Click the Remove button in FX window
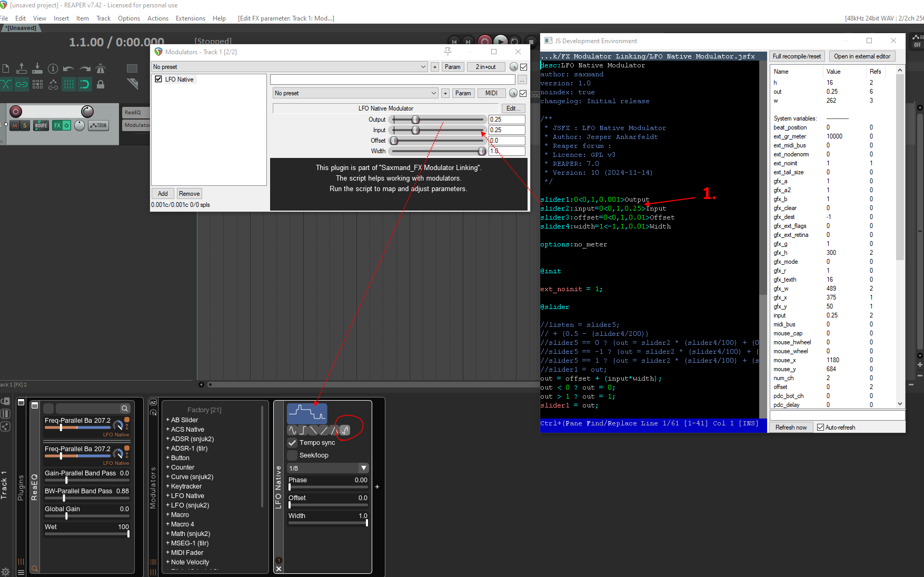Screen dimensions: 924x577 189,194
